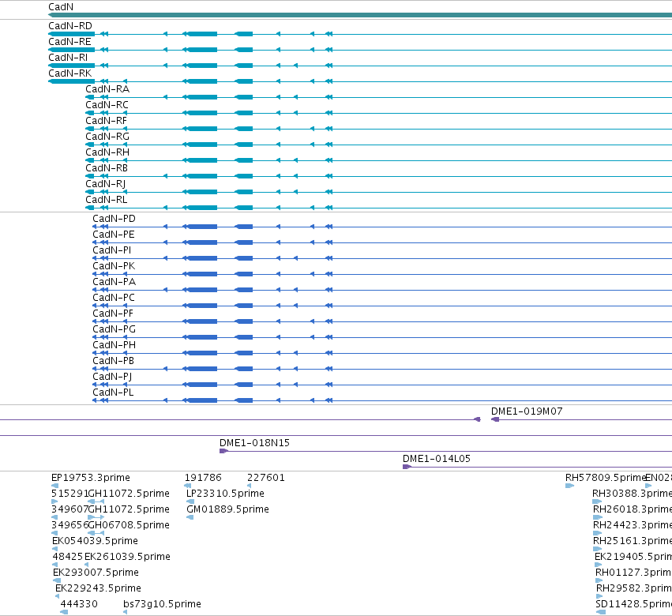Open the CadN-PG label

114,329
